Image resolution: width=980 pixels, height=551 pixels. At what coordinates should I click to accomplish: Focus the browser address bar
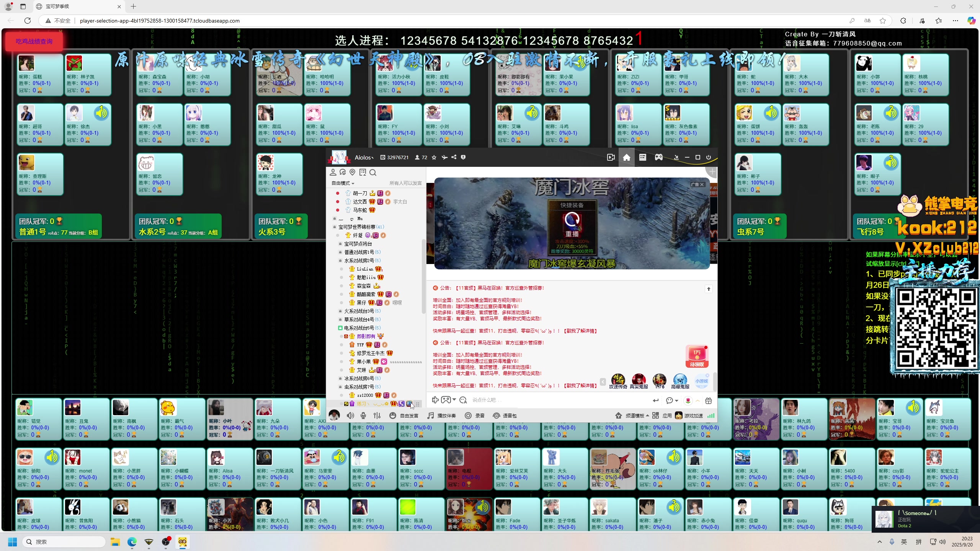[x=459, y=21]
